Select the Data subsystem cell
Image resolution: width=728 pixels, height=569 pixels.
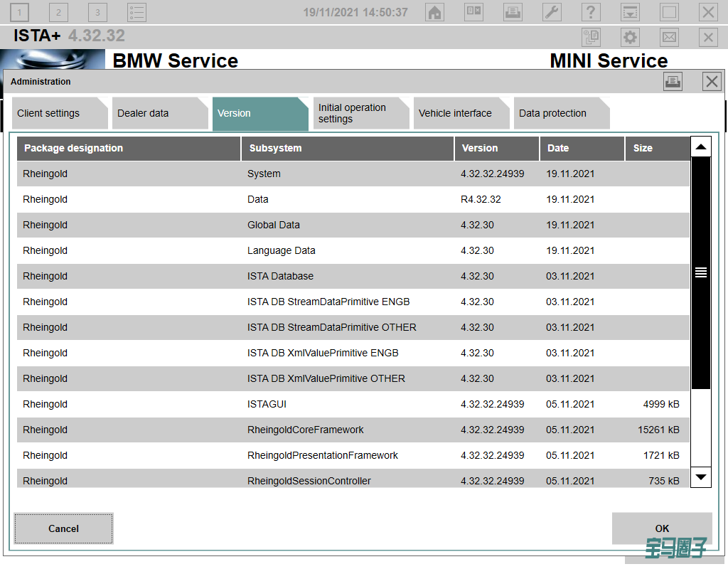(x=257, y=199)
